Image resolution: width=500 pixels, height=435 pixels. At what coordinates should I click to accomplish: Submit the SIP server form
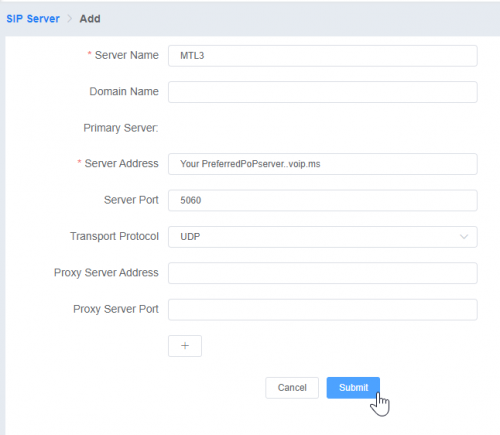coord(353,388)
